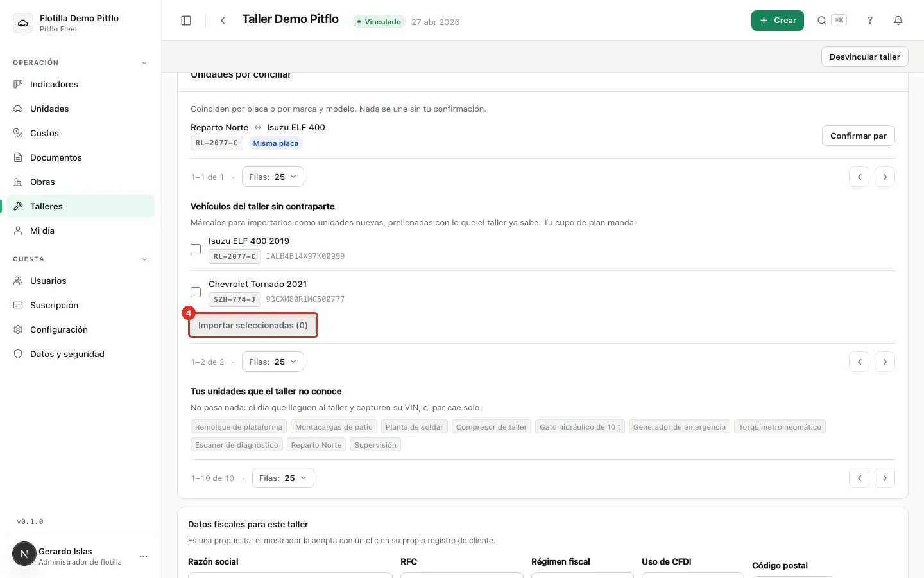Click the Indicadores sidebar icon

pos(18,84)
